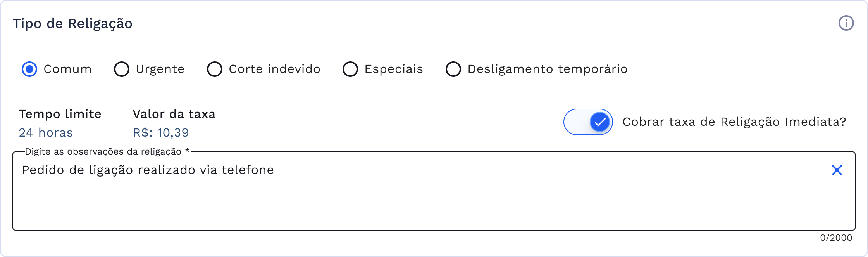Click the 24 horas time limit value
868x257 pixels.
coord(46,132)
